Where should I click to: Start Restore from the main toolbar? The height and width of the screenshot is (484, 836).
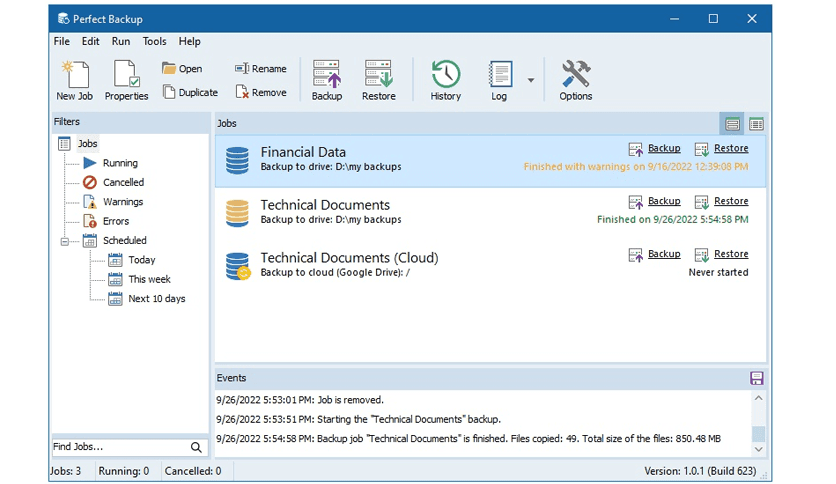[x=379, y=80]
